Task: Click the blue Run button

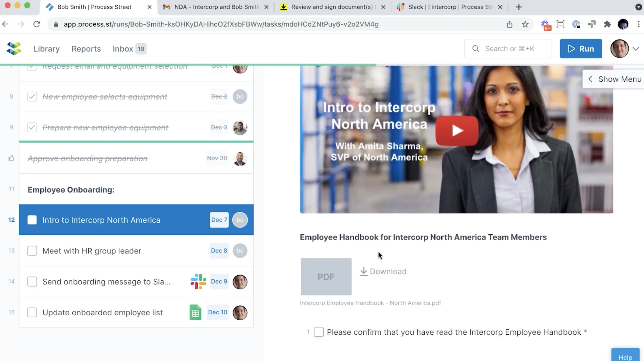Action: 581,49
